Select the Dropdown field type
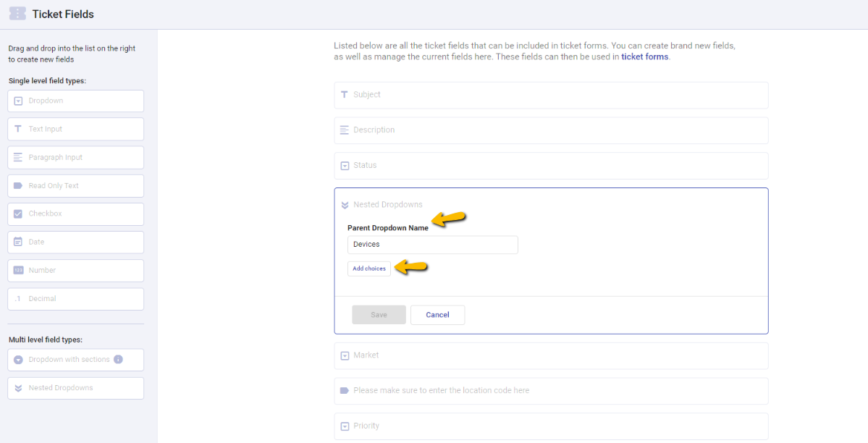This screenshot has width=868, height=443. [x=76, y=101]
